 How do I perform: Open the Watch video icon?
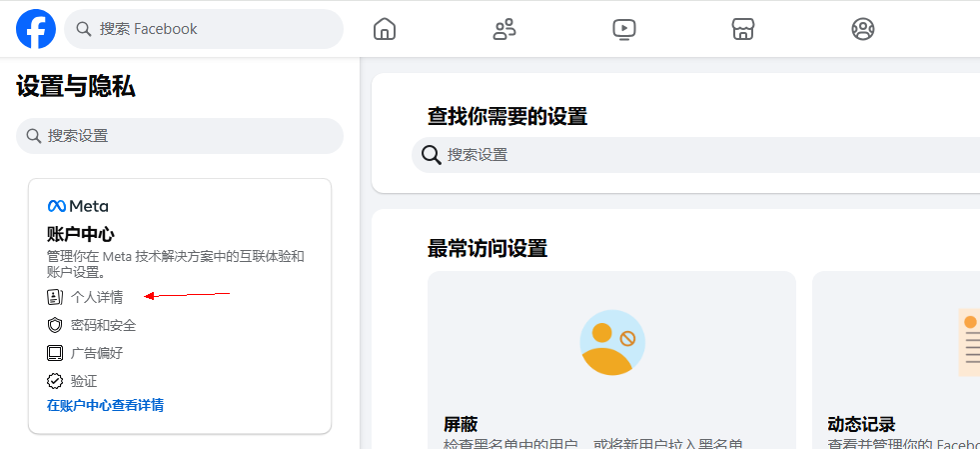[x=624, y=29]
